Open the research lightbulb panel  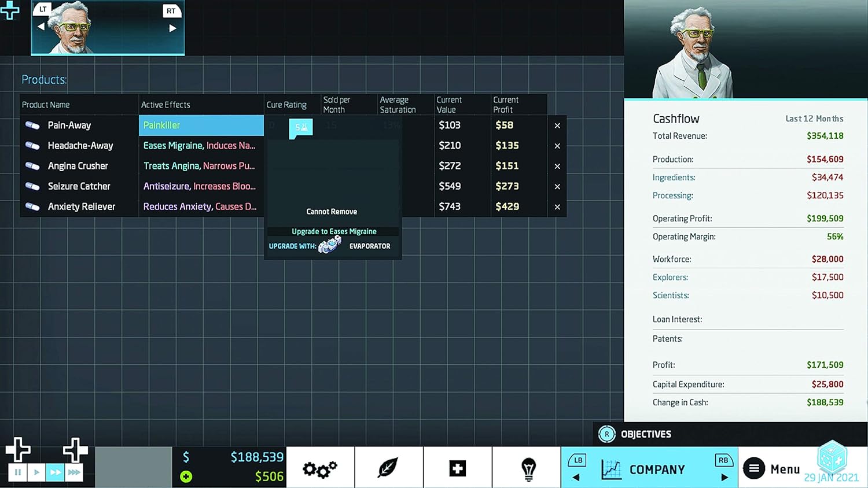tap(528, 468)
